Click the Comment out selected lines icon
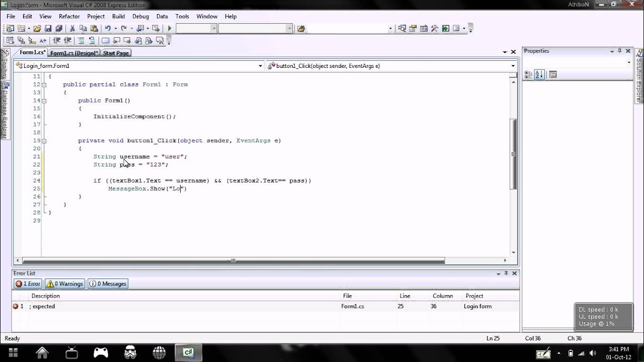Screen dimensions: 644x362 click(81, 41)
